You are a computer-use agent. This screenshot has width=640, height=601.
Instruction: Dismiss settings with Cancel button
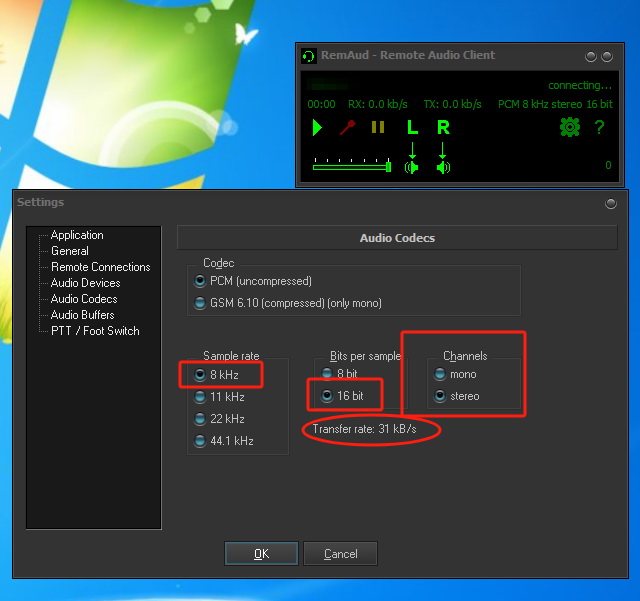pyautogui.click(x=340, y=554)
